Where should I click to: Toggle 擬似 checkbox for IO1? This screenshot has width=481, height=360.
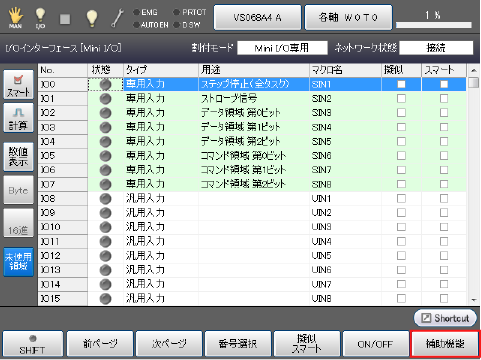click(401, 99)
